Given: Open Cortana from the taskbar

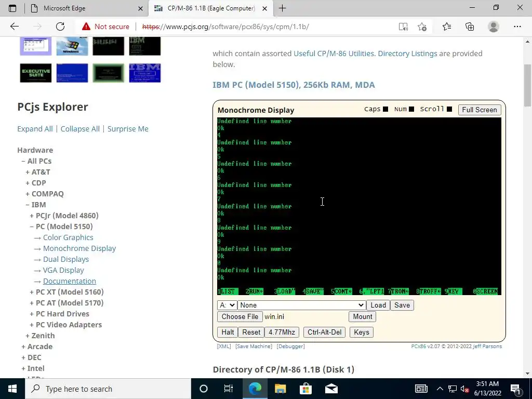Looking at the screenshot, I should pos(203,389).
